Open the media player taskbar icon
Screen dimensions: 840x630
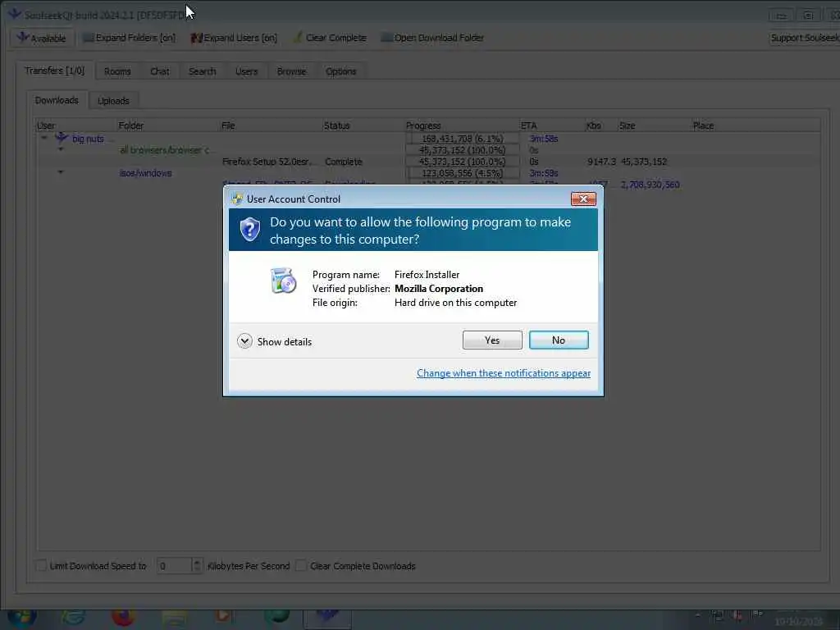coord(223,619)
